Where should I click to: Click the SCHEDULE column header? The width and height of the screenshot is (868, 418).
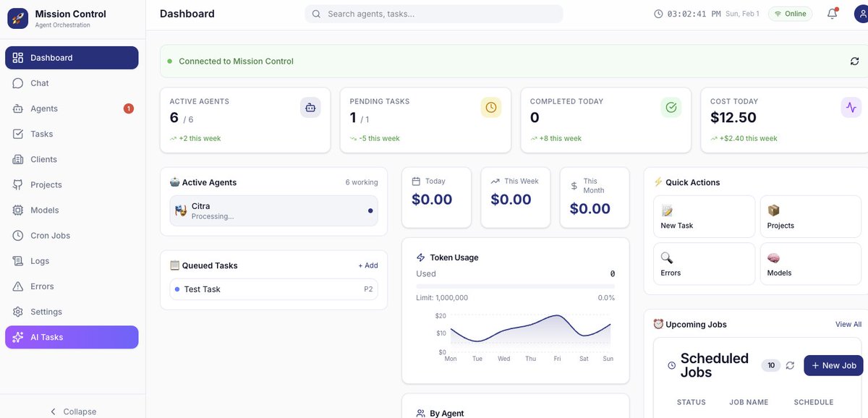point(814,402)
